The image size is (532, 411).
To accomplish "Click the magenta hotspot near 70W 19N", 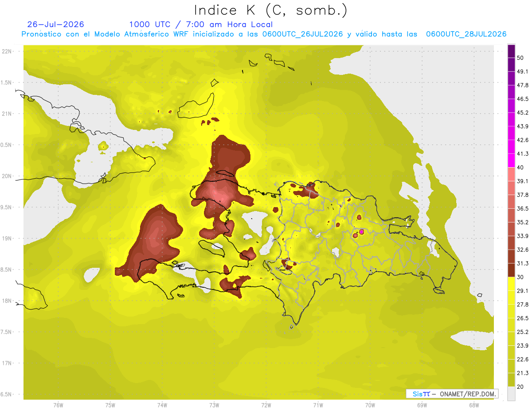I will [361, 231].
